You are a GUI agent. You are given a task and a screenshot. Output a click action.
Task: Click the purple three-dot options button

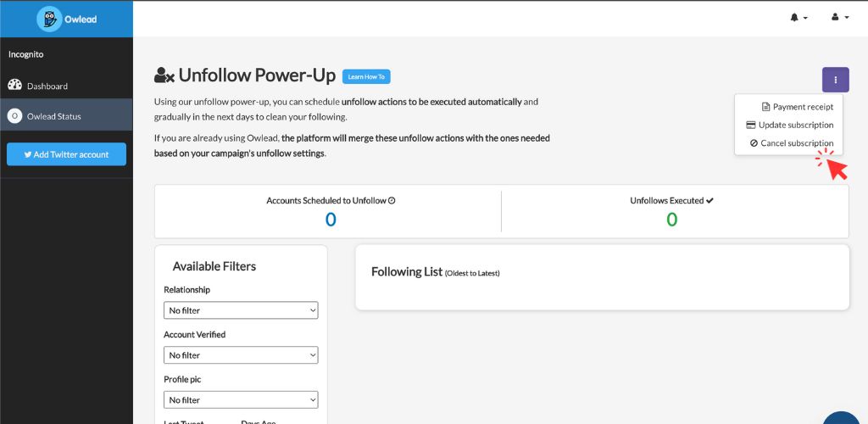click(x=835, y=80)
